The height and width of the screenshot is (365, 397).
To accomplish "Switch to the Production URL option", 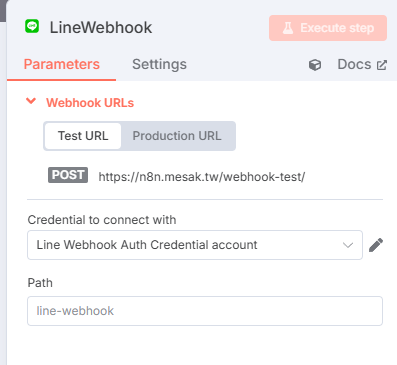I will 177,136.
